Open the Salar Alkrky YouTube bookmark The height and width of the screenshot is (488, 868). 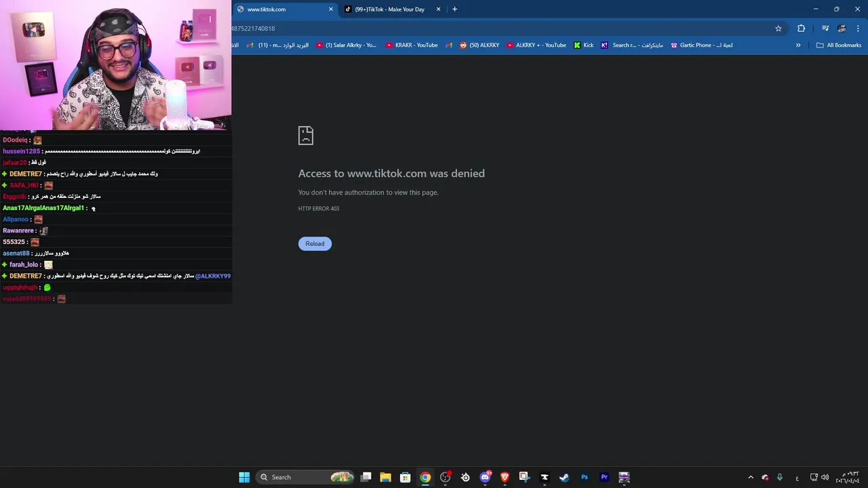click(x=346, y=45)
